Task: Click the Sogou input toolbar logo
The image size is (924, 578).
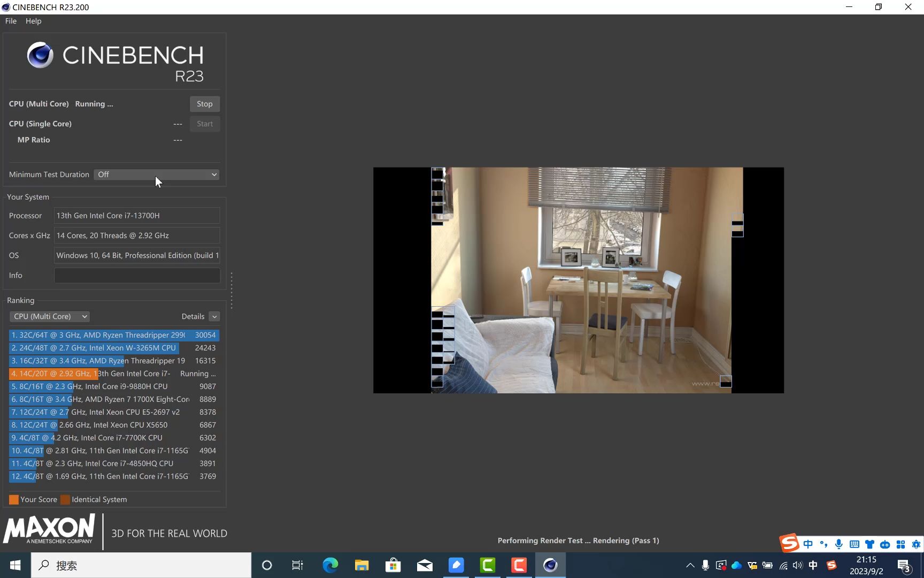Action: click(x=789, y=543)
